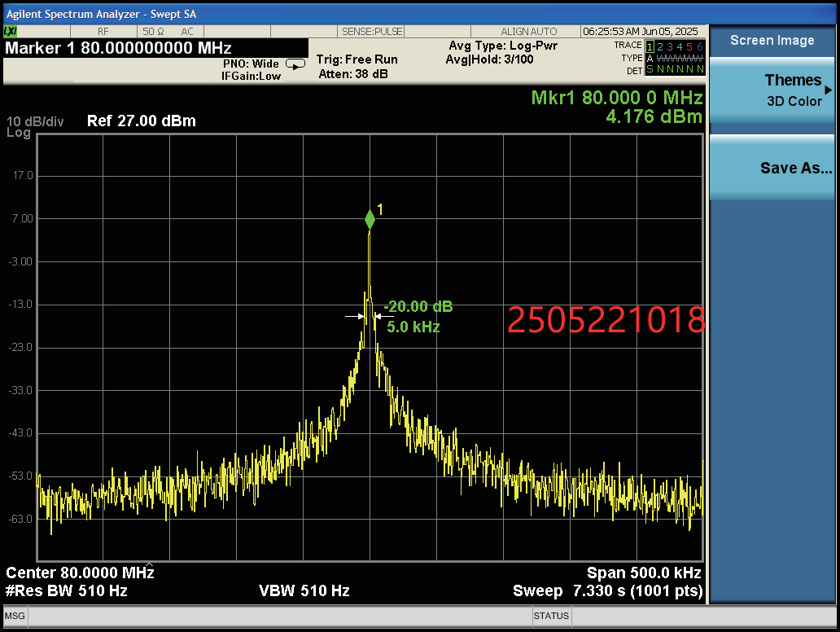Click the #Res BW 510 Hz label
The image size is (840, 632).
point(67,590)
